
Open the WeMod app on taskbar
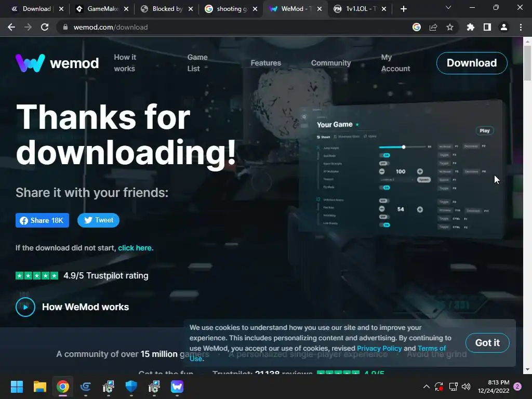[177, 387]
